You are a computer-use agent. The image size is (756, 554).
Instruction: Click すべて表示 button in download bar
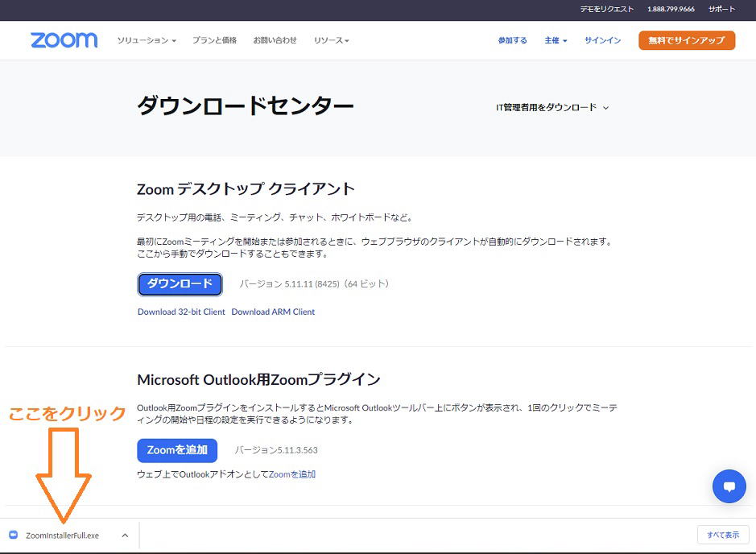point(723,535)
